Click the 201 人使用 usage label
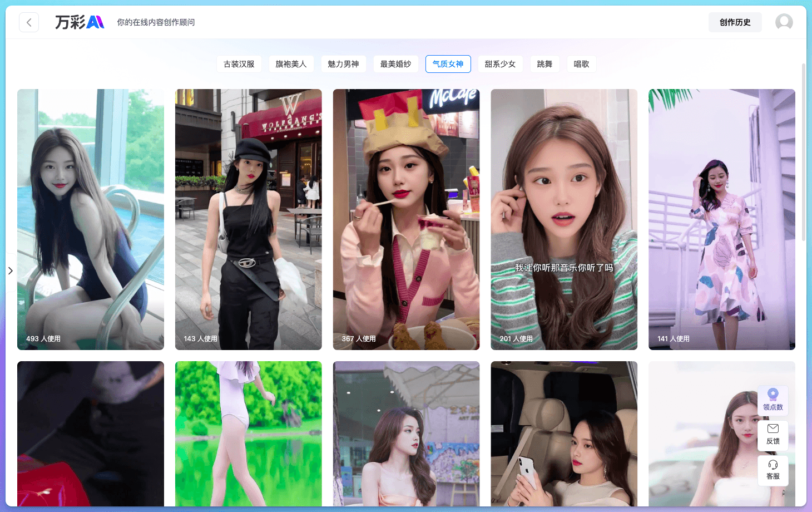812x512 pixels. click(516, 338)
